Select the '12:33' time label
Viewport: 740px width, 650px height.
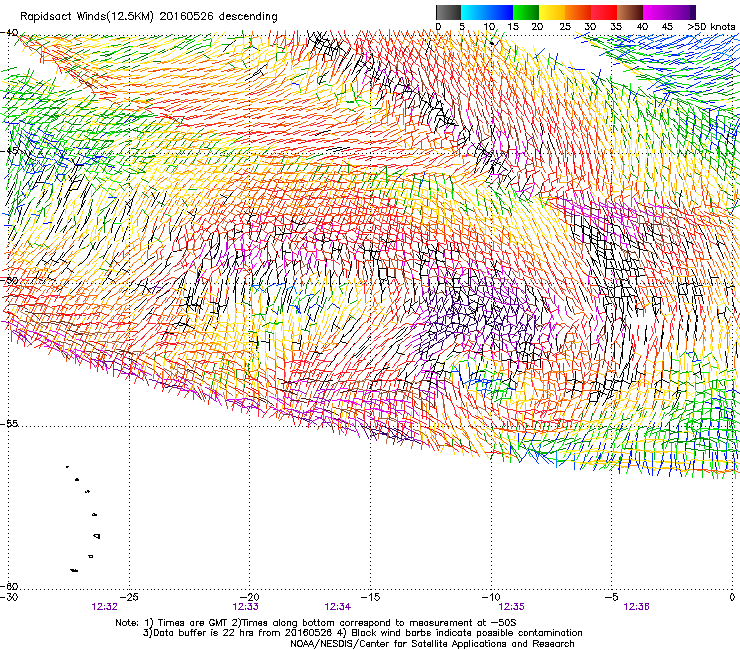(x=245, y=607)
